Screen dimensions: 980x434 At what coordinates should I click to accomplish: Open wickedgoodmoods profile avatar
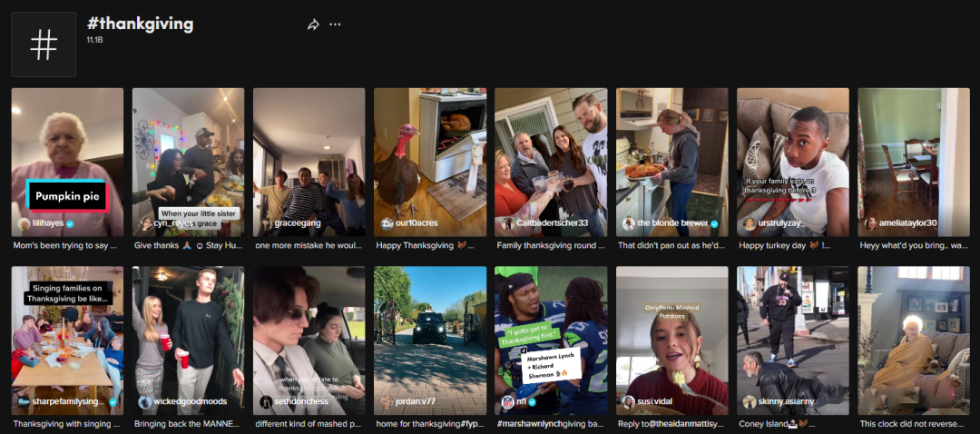pos(145,402)
